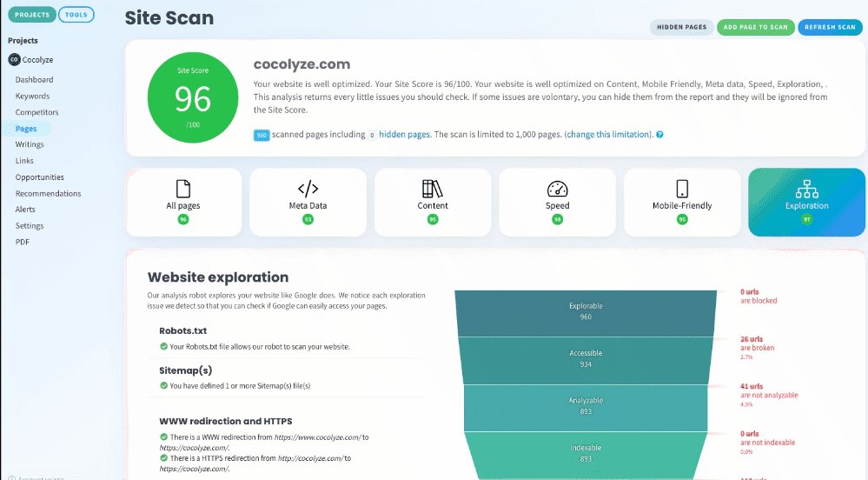This screenshot has width=868, height=480.
Task: Open Writings in the sidebar
Action: [30, 144]
